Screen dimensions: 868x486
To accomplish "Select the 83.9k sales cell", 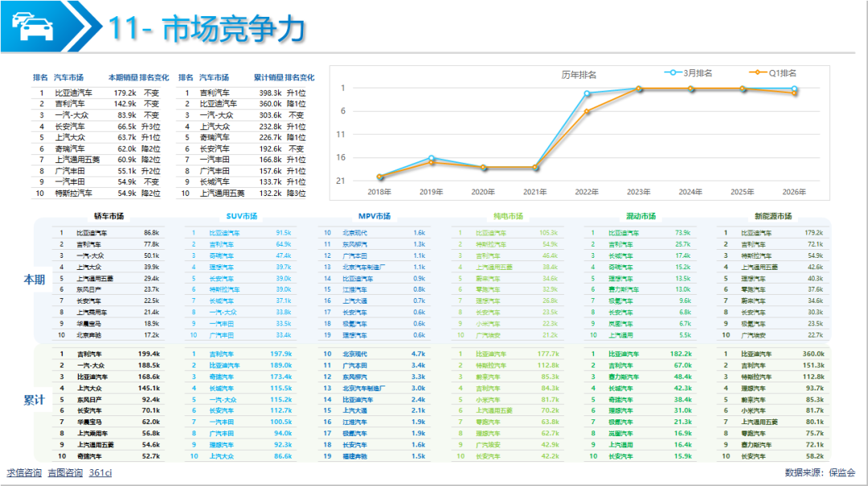I will [127, 115].
